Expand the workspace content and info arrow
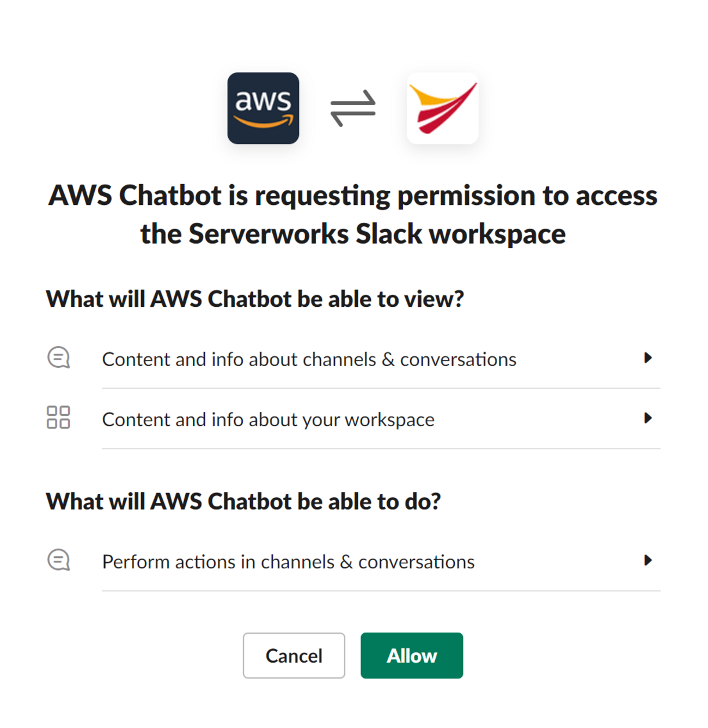Viewport: 708px width, 728px height. pyautogui.click(x=648, y=418)
